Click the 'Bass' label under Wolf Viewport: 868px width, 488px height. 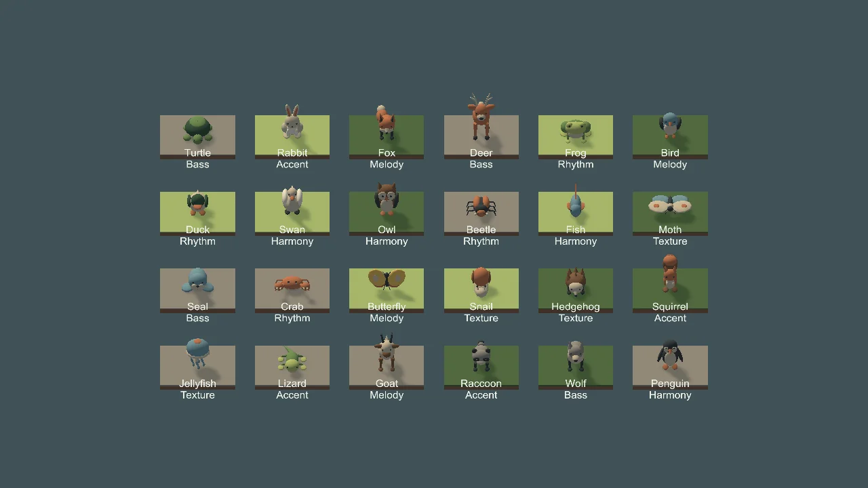[x=576, y=395]
